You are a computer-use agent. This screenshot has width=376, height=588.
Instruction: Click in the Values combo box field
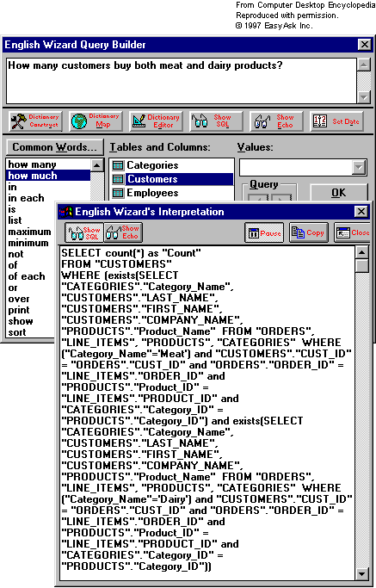click(297, 167)
